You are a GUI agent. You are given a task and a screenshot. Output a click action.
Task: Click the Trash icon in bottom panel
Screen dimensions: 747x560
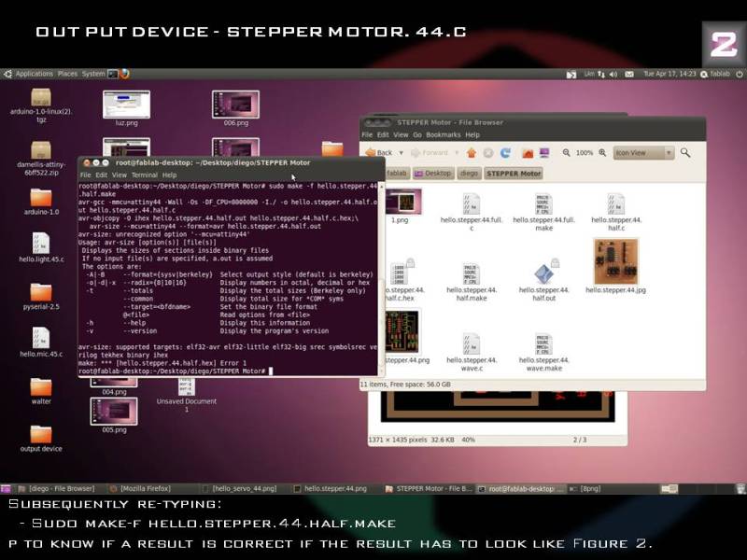coord(740,488)
